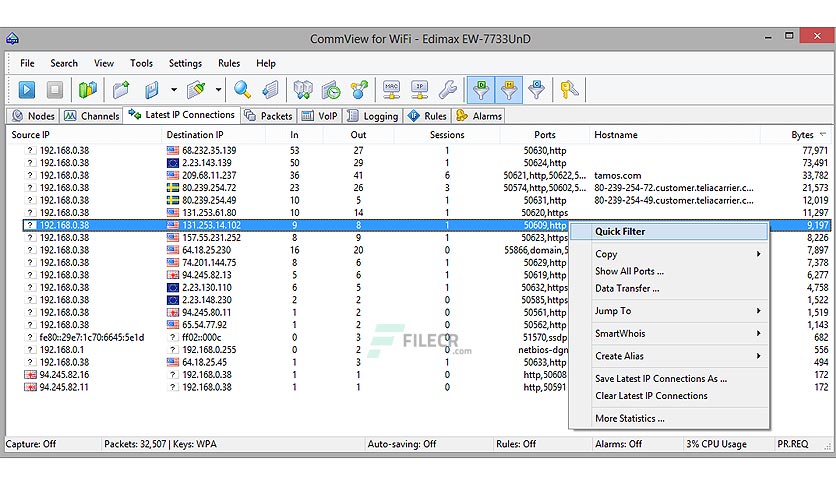Click the 3% CPU Usage status entry
Screen dimensions: 836x484
coord(716,444)
